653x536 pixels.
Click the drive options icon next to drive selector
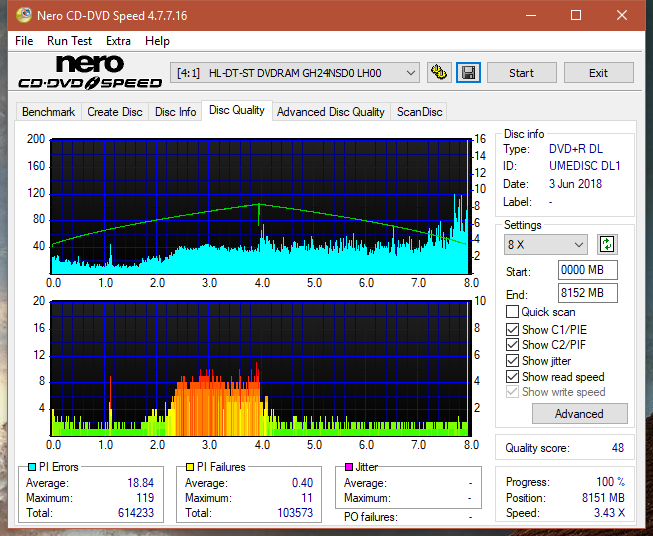point(439,73)
